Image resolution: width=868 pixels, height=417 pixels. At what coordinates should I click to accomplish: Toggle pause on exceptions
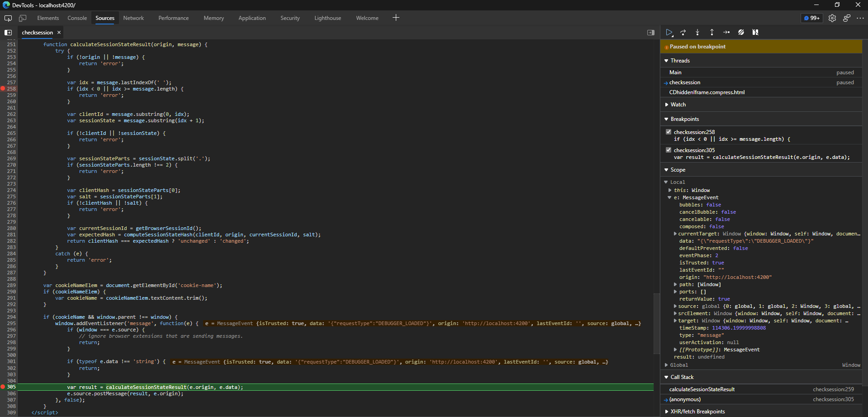tap(755, 32)
